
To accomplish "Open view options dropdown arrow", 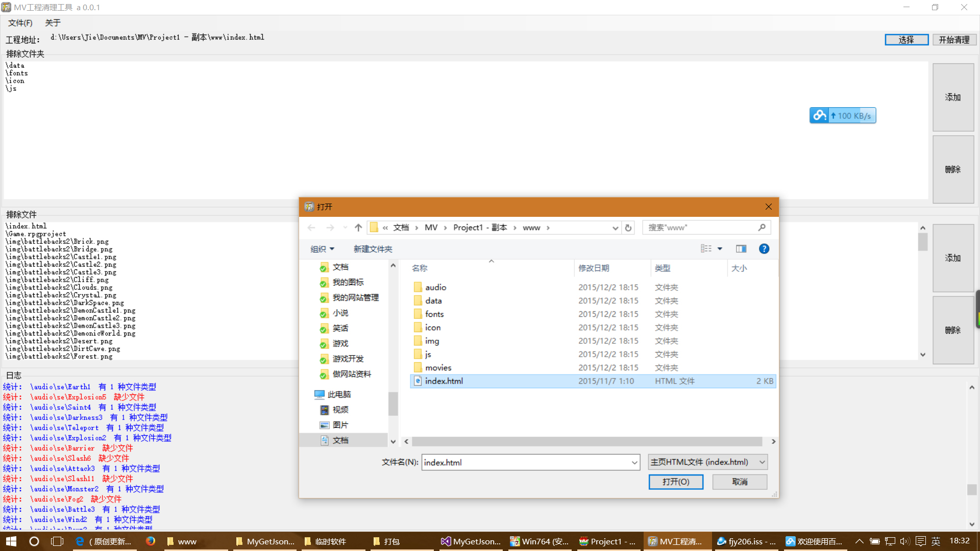I will point(720,249).
